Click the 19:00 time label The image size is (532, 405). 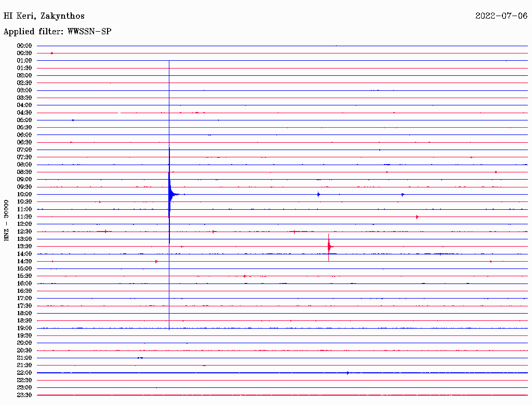24,328
